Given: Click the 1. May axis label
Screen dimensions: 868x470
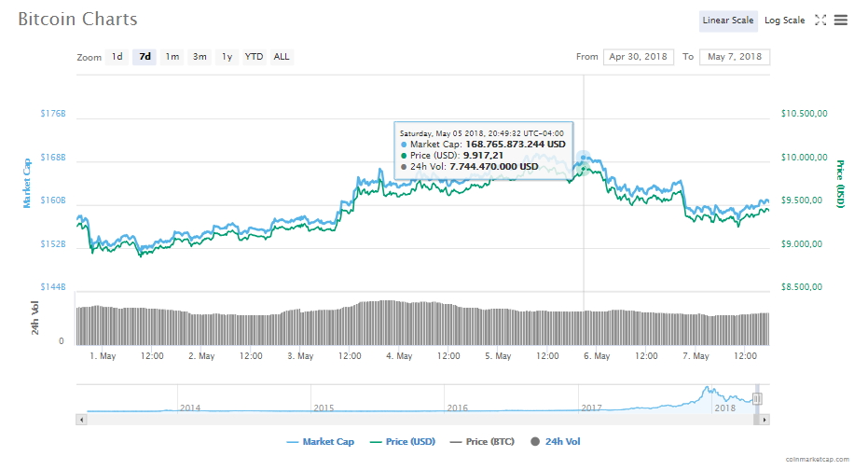Looking at the screenshot, I should pos(103,356).
